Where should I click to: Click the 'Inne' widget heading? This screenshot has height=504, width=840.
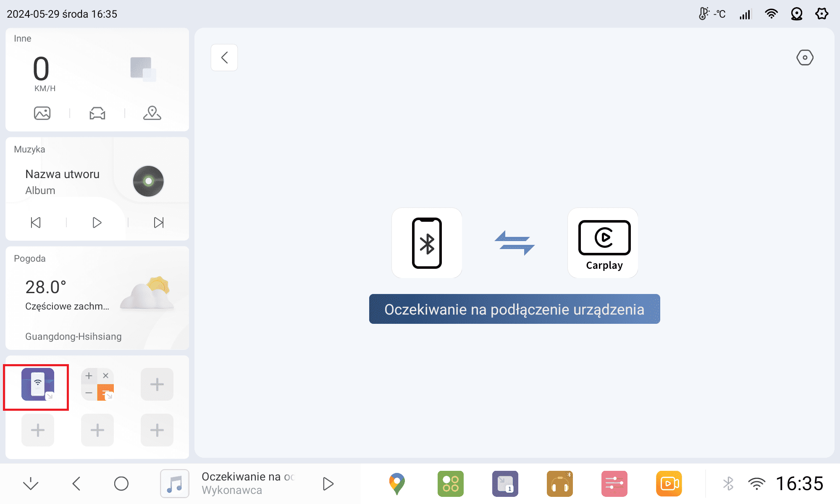point(23,39)
